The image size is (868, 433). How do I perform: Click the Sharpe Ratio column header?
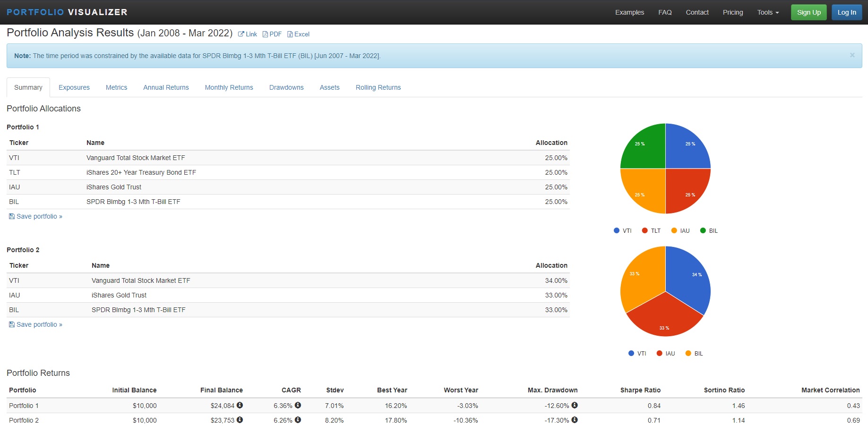pos(640,390)
